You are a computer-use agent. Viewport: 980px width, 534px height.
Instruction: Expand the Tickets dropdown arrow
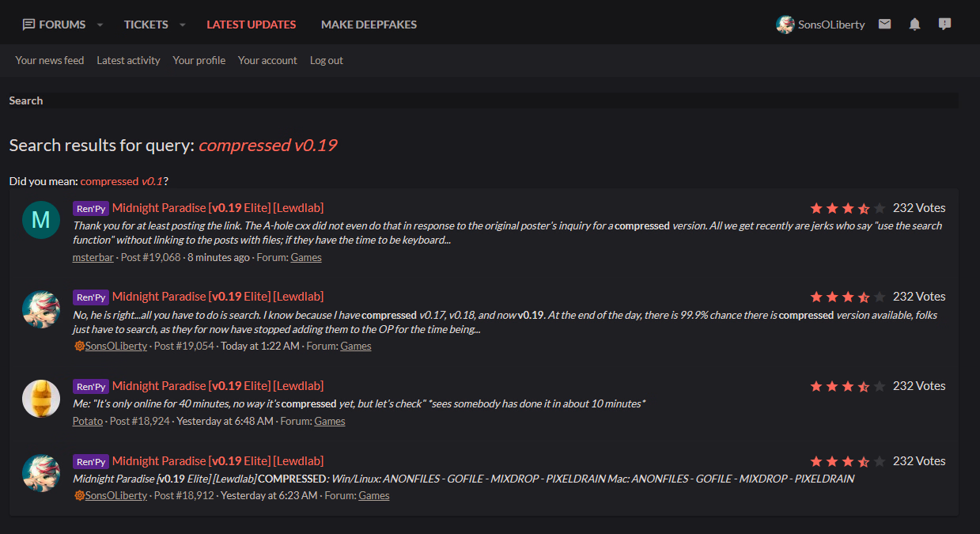pyautogui.click(x=183, y=25)
